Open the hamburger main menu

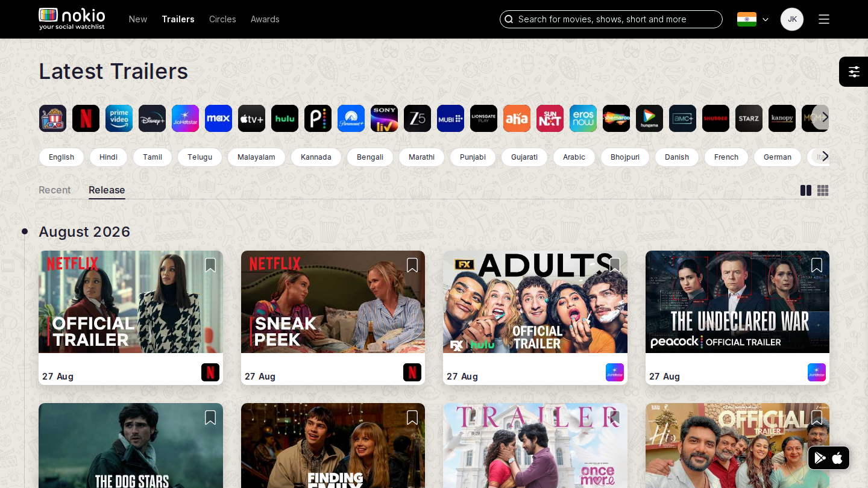pyautogui.click(x=824, y=19)
